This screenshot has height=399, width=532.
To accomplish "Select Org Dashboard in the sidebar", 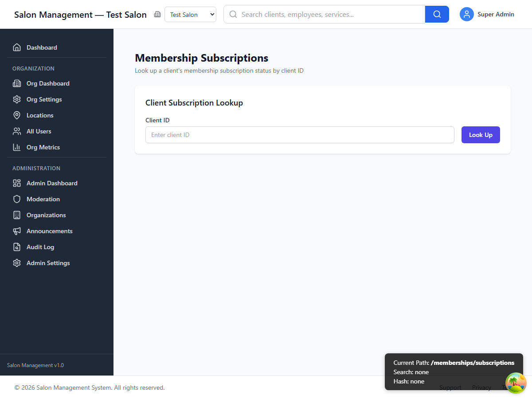I will pos(47,83).
